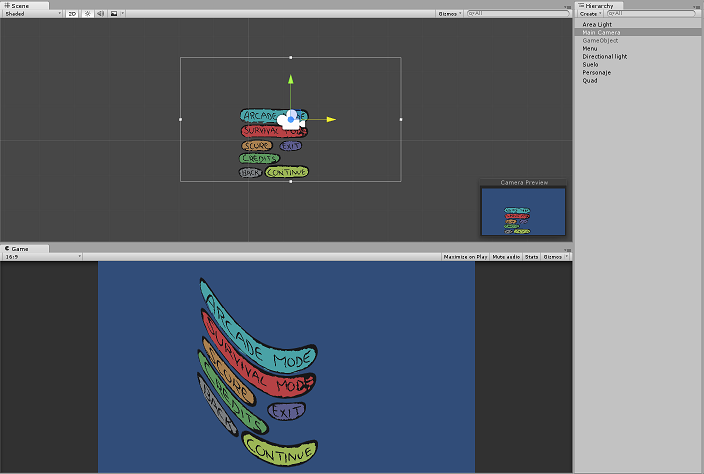704x474 pixels.
Task: Click the Camera Preview thumbnail
Action: 524,211
